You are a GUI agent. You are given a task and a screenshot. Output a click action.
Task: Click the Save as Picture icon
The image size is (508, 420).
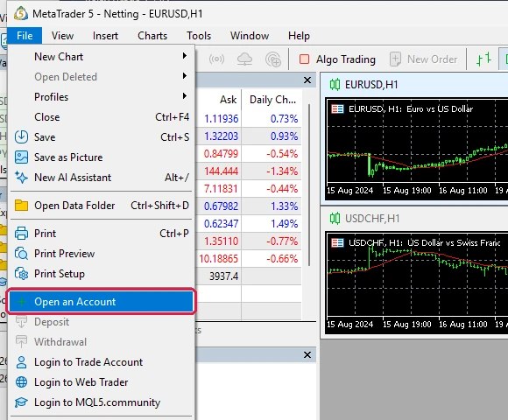click(x=21, y=157)
